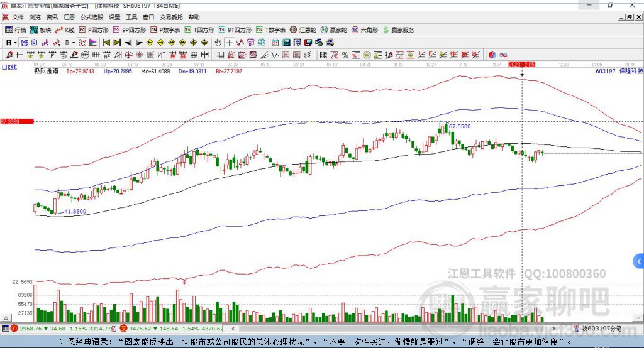Open the 工具 menu
This screenshot has width=644, height=348.
(131, 17)
